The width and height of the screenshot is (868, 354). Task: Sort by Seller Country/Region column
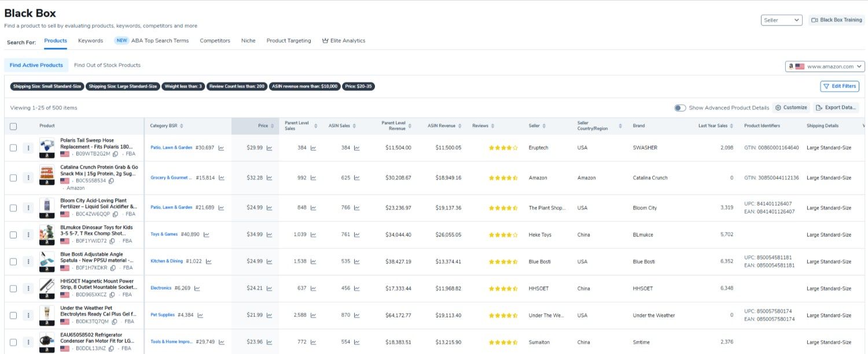tap(620, 126)
